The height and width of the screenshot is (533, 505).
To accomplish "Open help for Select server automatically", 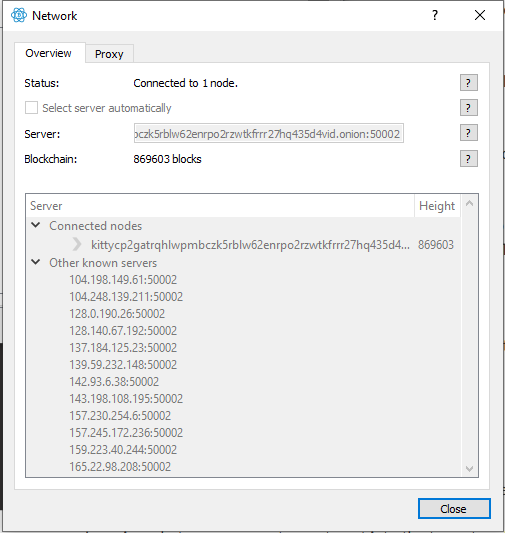I will point(469,108).
